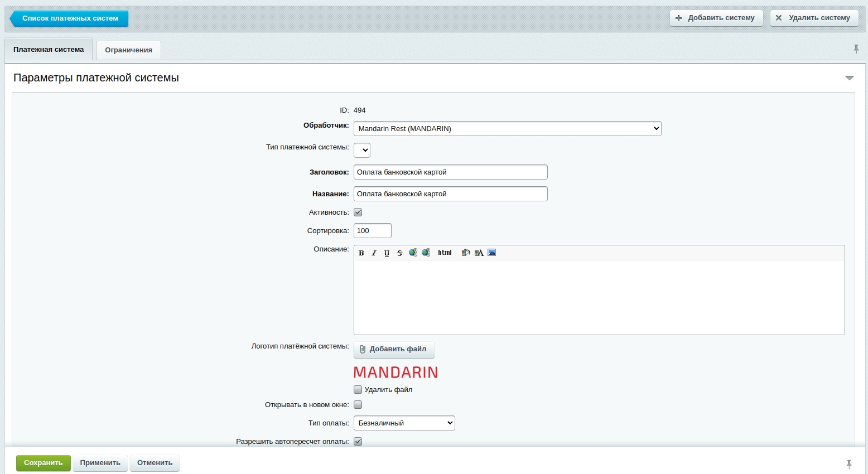This screenshot has width=868, height=474.
Task: Click the Тип платежной системы: label
Action: coord(307,148)
